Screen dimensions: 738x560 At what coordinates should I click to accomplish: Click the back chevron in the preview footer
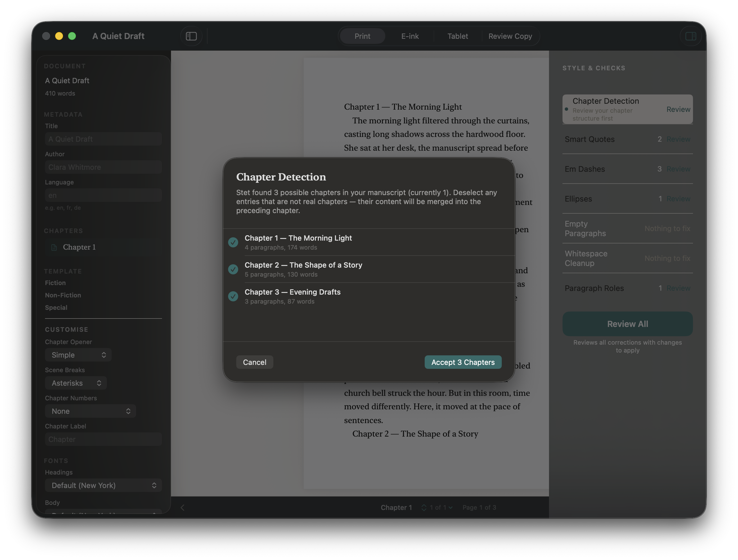coord(183,507)
